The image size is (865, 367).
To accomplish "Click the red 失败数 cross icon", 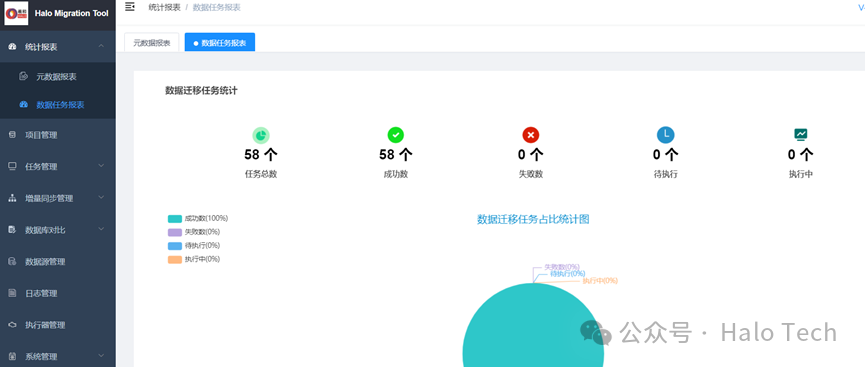I will pos(531,135).
